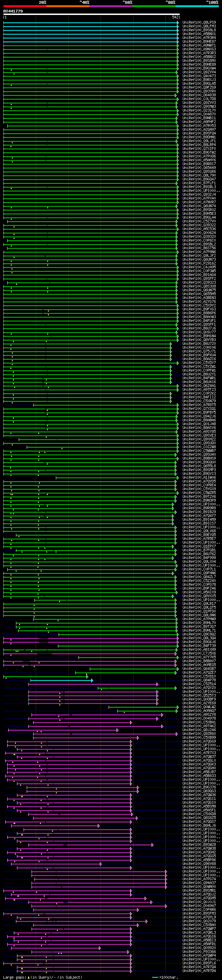Viewport: 222px width, 980px height.
Task: Select the UniRef100_C5Z514 label
Action: click(199, 684)
